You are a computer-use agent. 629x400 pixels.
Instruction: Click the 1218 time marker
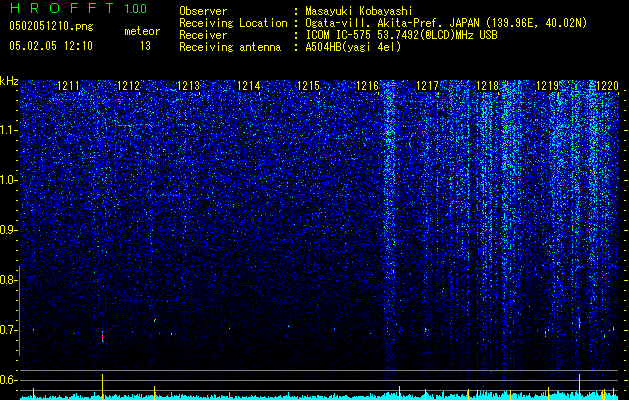(x=487, y=85)
